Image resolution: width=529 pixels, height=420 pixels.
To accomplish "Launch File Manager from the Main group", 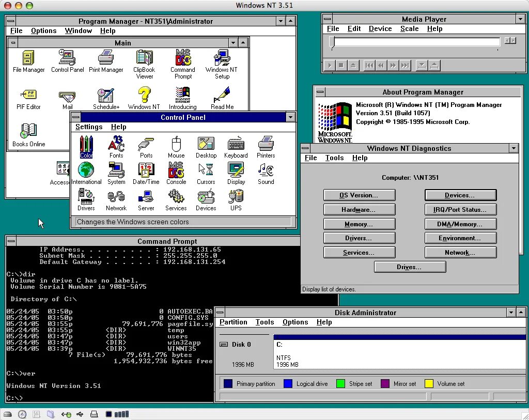I will (x=28, y=58).
